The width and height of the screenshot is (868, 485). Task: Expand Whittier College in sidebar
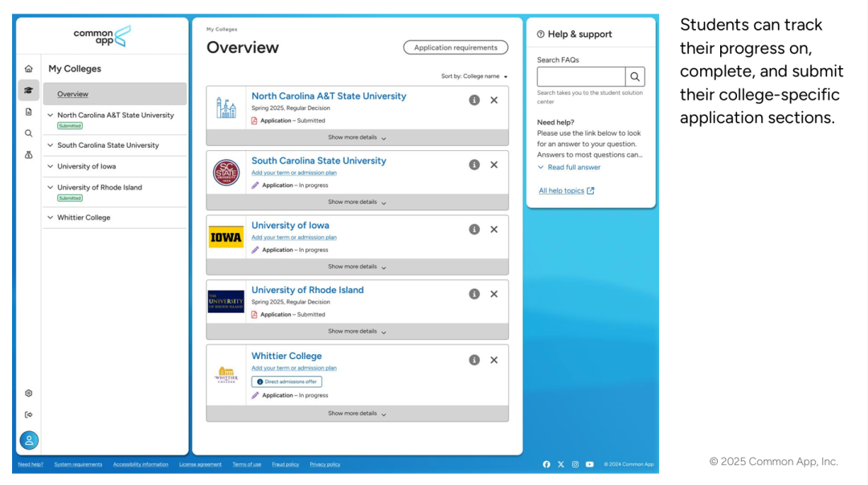[51, 218]
